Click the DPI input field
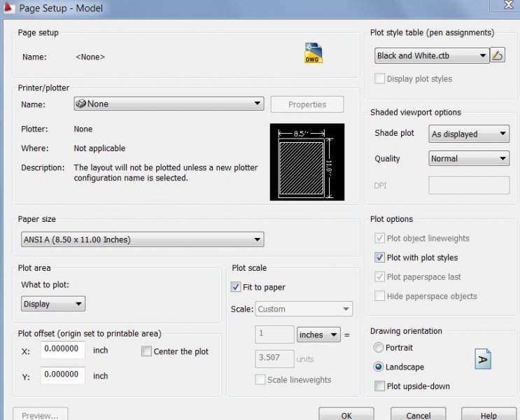This screenshot has height=420, width=520. coord(469,185)
